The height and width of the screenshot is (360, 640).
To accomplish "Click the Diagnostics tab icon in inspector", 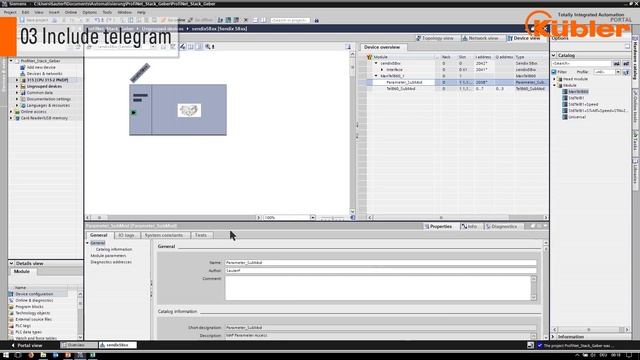I will [x=488, y=226].
